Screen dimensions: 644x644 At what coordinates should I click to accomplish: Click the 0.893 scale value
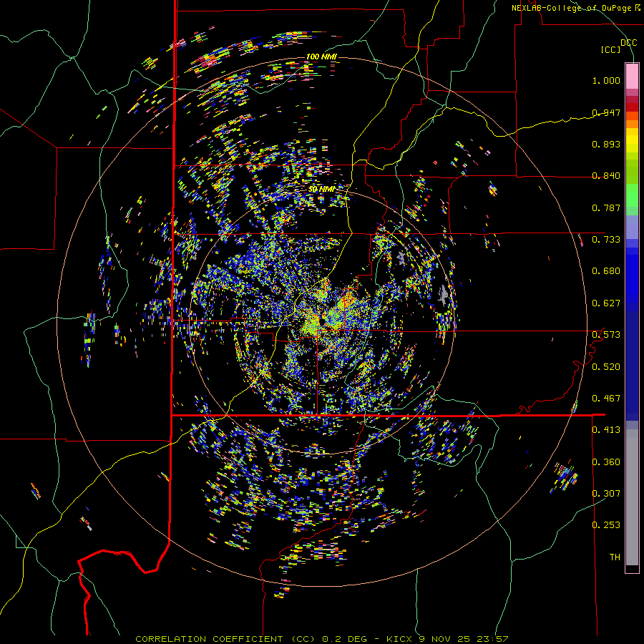click(x=606, y=144)
